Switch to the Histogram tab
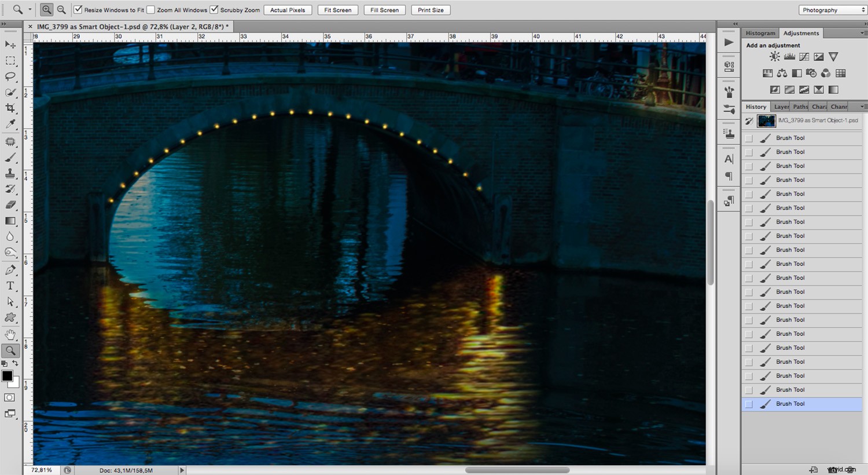The height and width of the screenshot is (475, 868). point(760,33)
